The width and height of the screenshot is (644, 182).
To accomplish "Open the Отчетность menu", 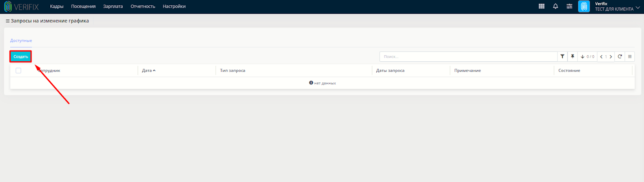I will (143, 6).
